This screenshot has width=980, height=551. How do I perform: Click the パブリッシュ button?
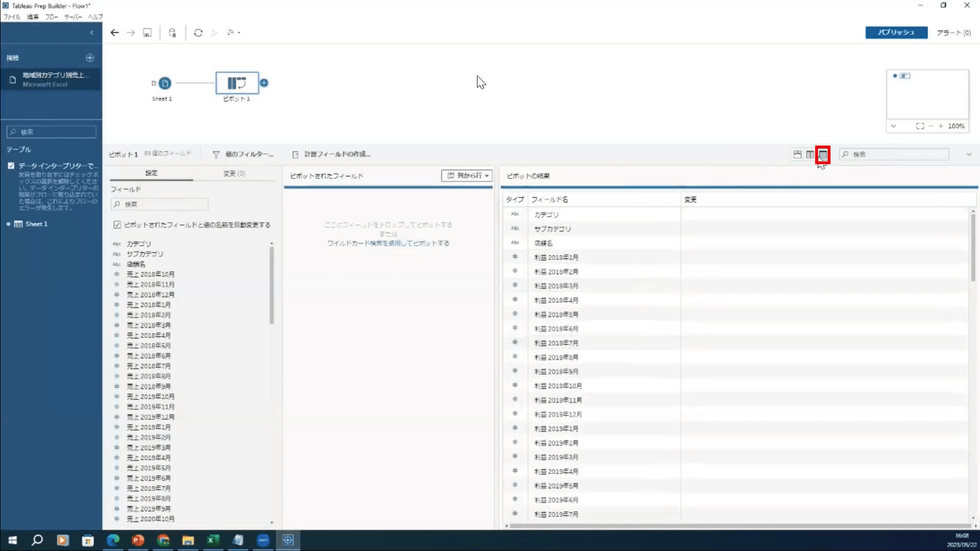coord(896,33)
